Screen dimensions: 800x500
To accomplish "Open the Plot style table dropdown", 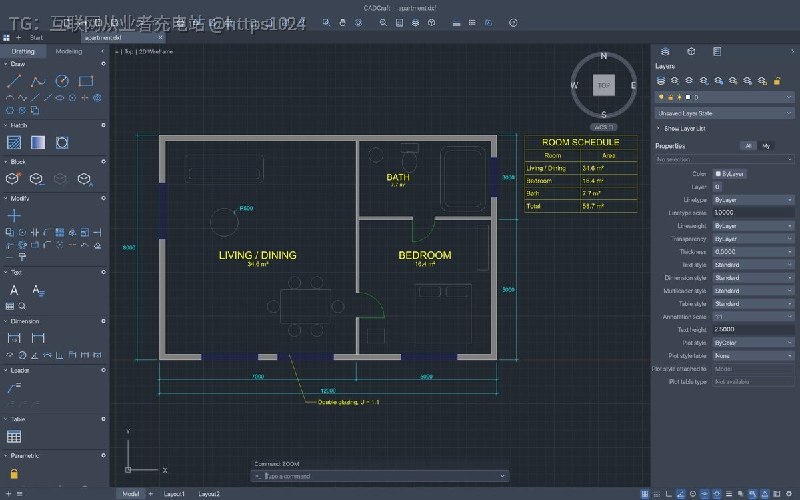I will [753, 356].
